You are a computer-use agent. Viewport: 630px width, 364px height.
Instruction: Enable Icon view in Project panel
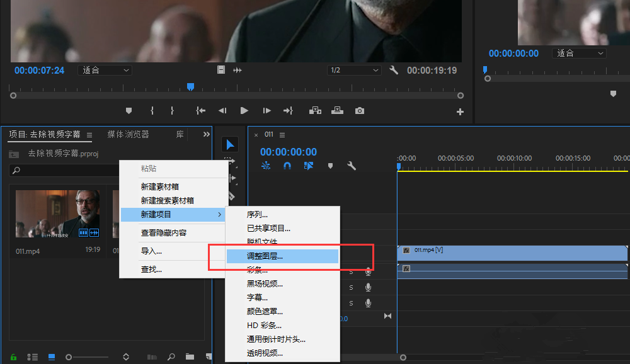click(x=52, y=356)
